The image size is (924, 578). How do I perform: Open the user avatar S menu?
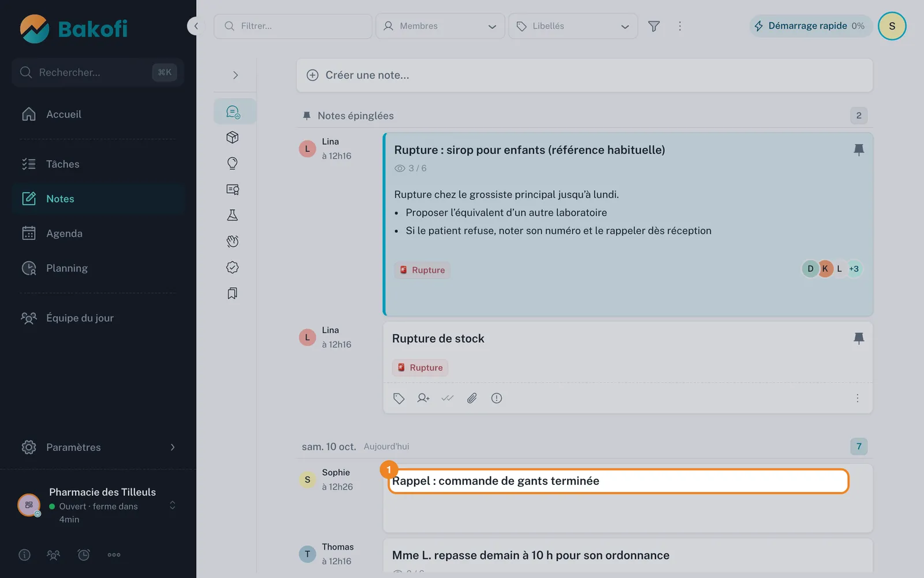[x=892, y=26]
